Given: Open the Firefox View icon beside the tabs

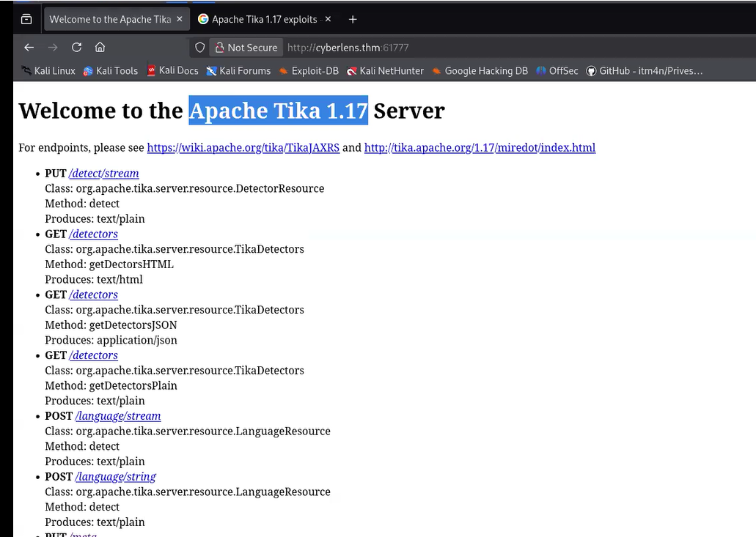Looking at the screenshot, I should (26, 19).
